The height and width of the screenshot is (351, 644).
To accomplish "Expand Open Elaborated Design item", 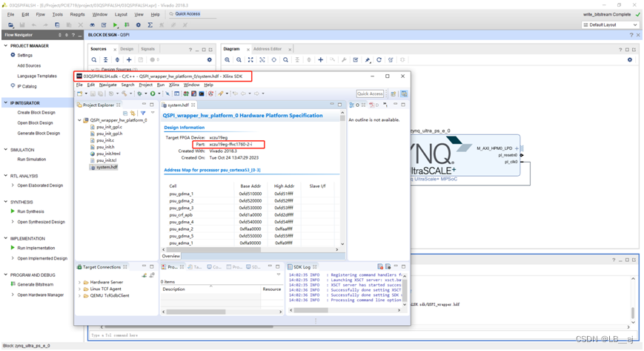I will 13,186.
